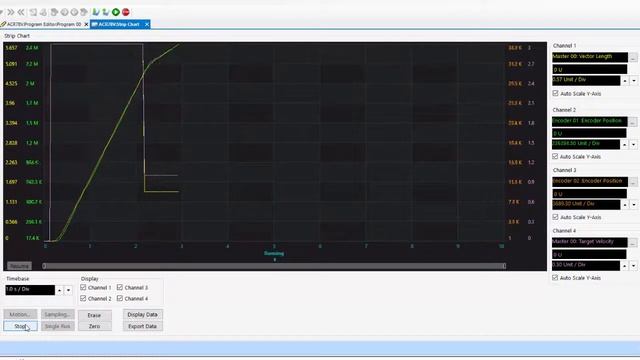Toggle Channel 1 Auto Scale Y-Axis

tap(556, 93)
